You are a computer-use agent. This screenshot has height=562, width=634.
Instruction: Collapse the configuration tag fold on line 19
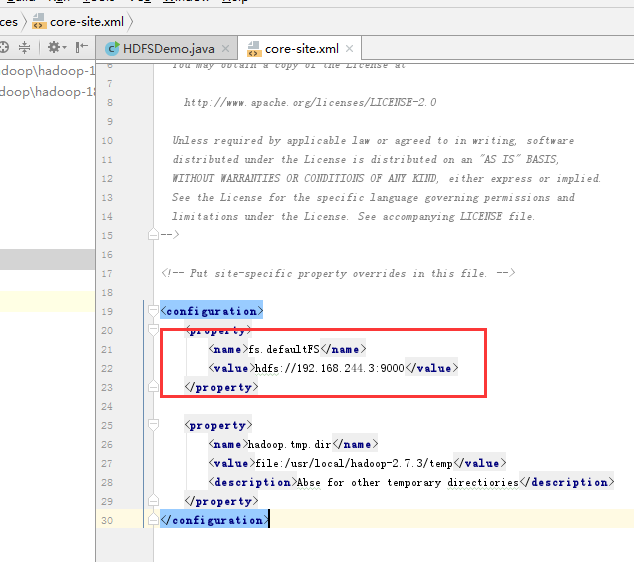click(x=153, y=311)
